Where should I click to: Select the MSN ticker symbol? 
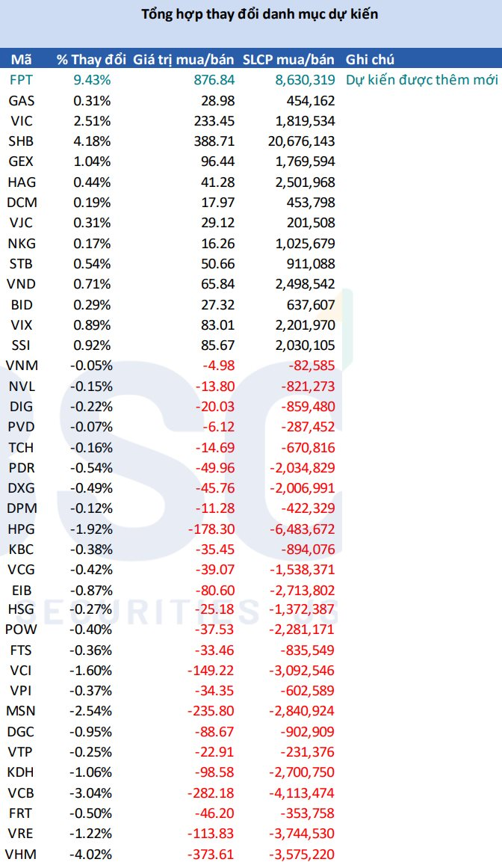tap(21, 711)
